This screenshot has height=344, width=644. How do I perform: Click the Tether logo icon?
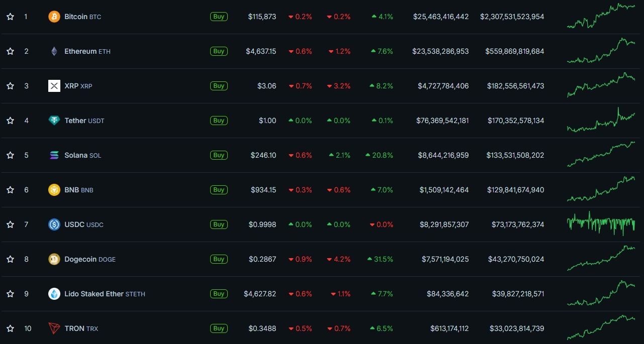click(54, 121)
